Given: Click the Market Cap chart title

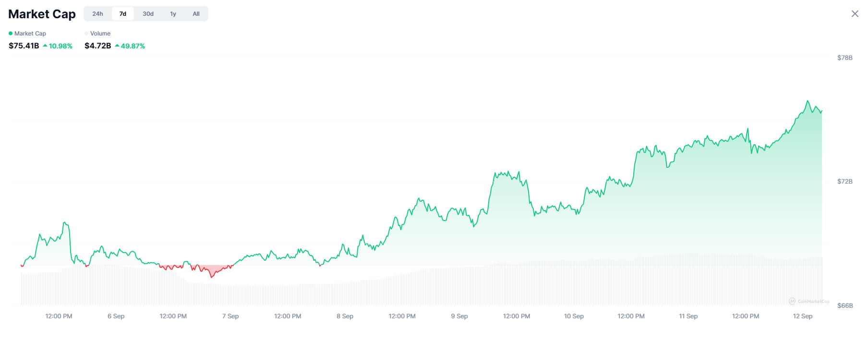Looking at the screenshot, I should [41, 14].
